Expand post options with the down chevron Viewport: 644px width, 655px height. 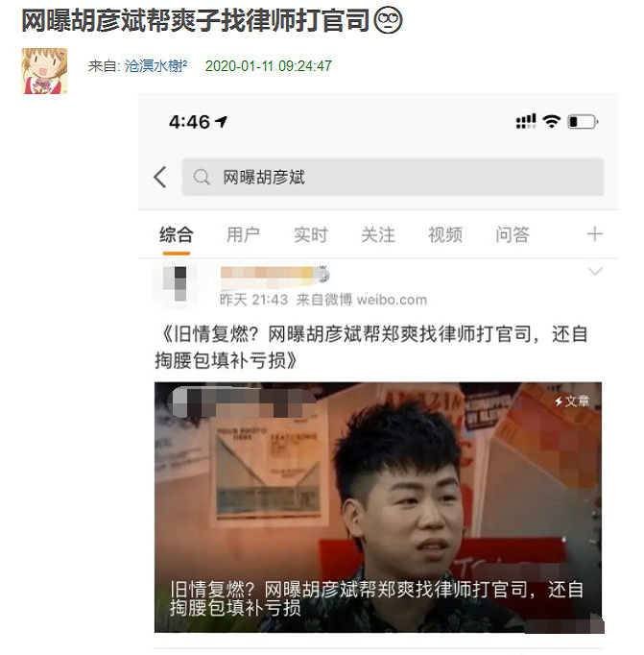[x=595, y=272]
